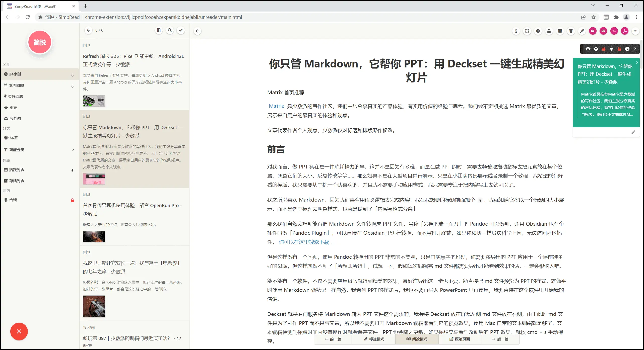The width and height of the screenshot is (644, 350).
Task: Click the black padlock icon in article toolbar
Action: point(549,31)
